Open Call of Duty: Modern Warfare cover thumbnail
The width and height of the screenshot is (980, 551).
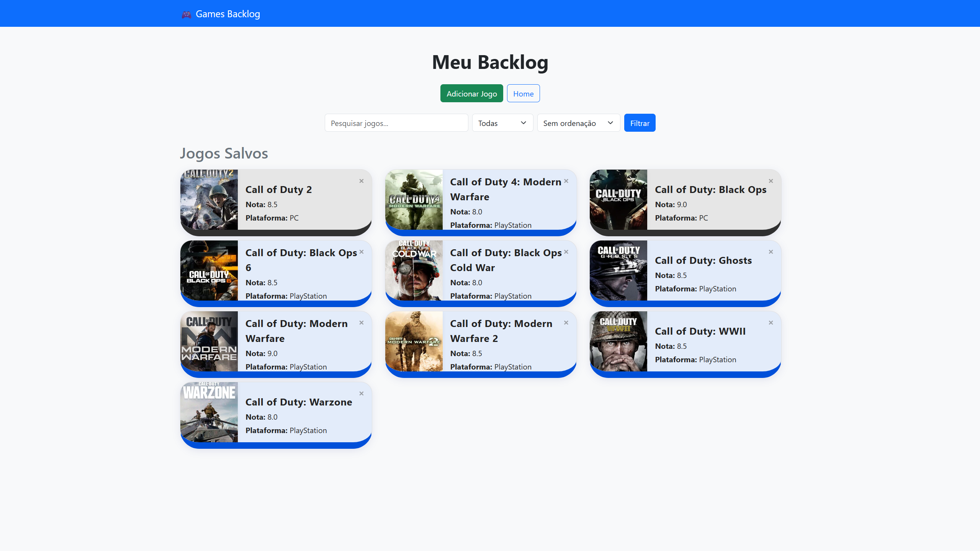(209, 341)
